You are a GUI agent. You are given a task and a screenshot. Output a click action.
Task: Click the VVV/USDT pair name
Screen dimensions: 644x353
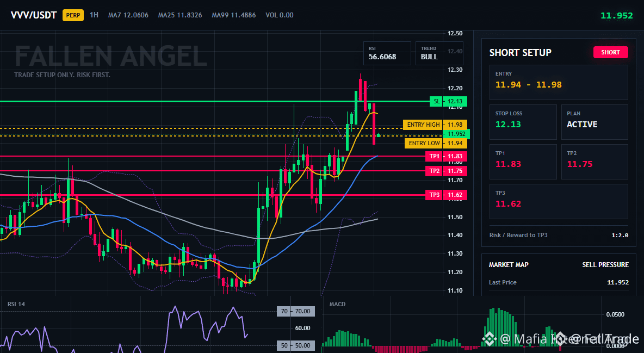[x=34, y=15]
